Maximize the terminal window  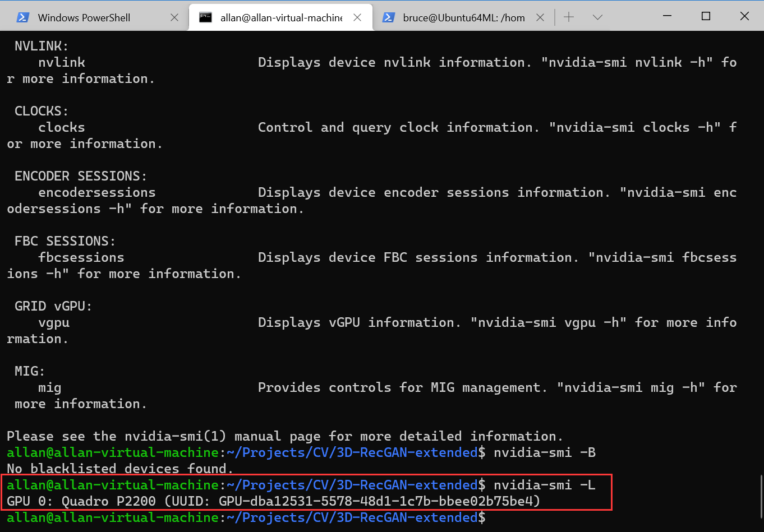706,16
